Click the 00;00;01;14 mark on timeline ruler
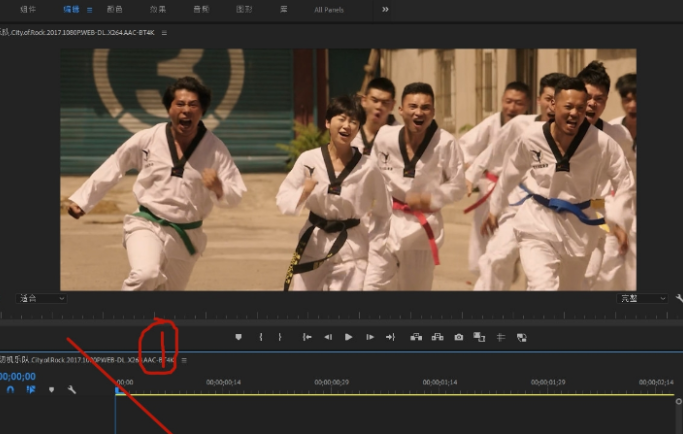Screen dimensions: 683x434 440,382
